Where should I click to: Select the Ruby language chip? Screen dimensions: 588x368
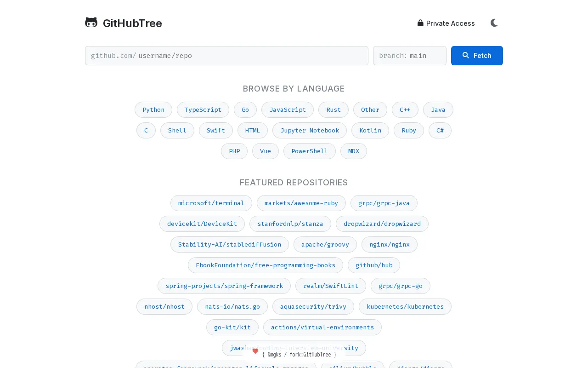[409, 130]
